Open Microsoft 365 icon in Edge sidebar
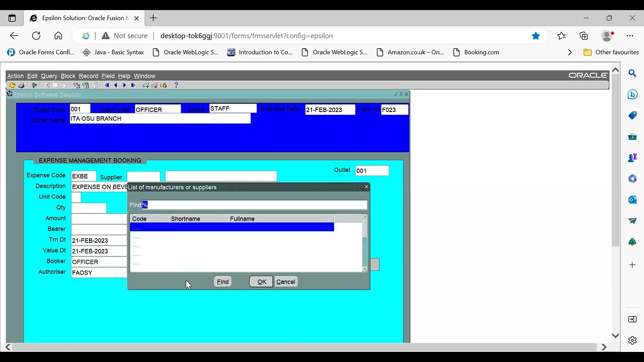 tap(632, 179)
